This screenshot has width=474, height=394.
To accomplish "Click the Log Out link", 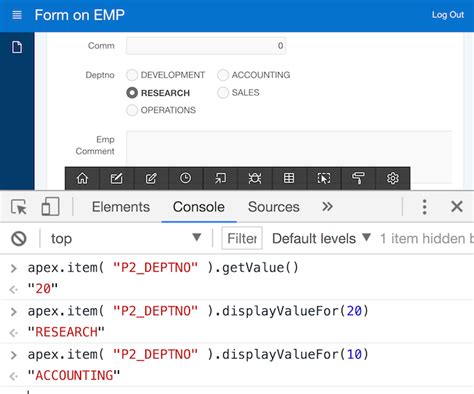I will (448, 15).
